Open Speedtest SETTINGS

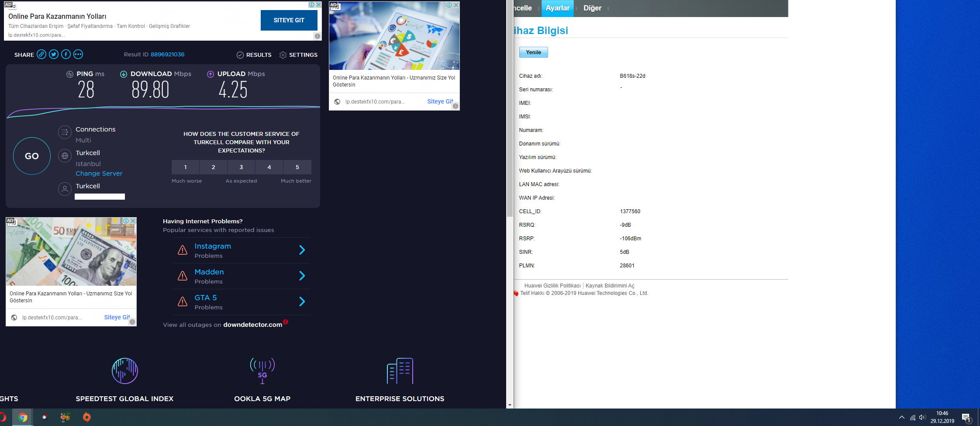point(298,55)
